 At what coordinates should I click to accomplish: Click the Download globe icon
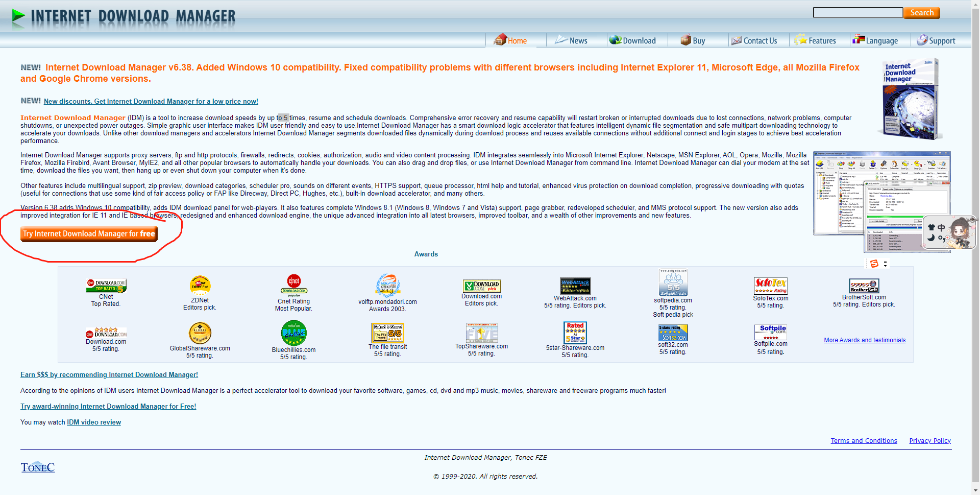[615, 39]
